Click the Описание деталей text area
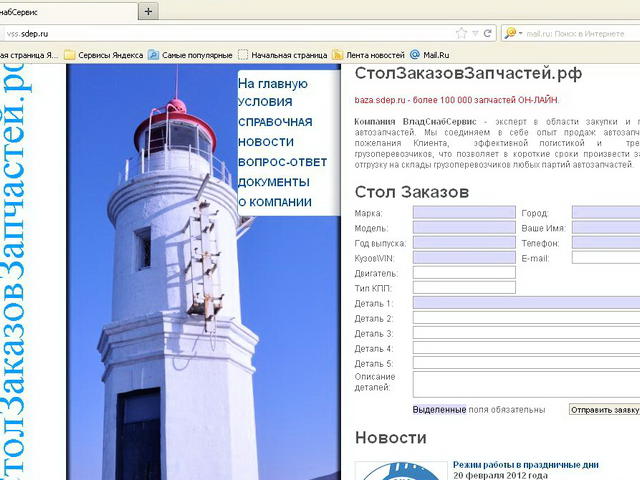 (x=527, y=384)
